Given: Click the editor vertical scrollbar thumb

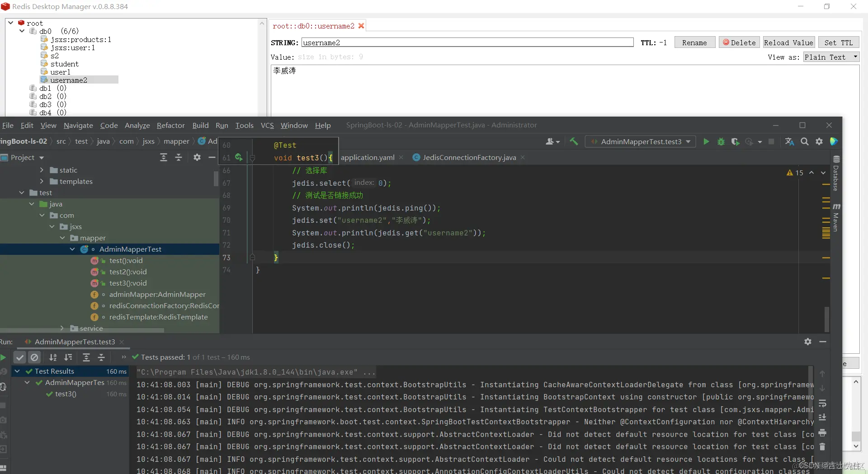Looking at the screenshot, I should tap(826, 319).
